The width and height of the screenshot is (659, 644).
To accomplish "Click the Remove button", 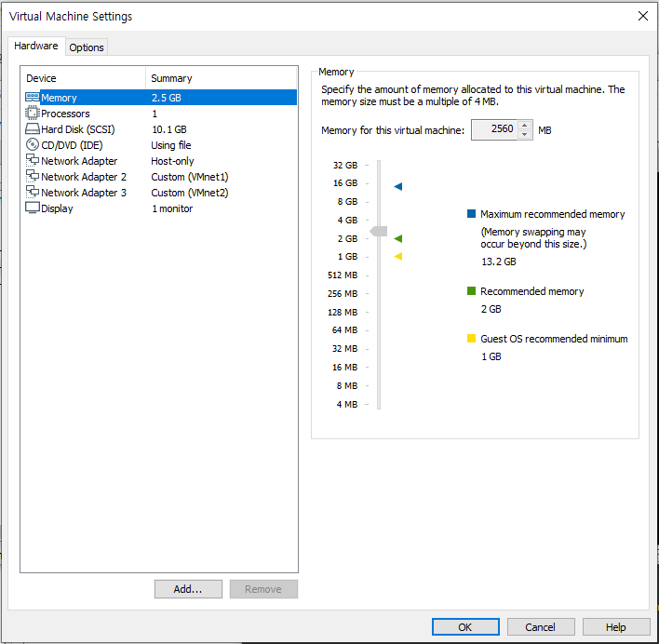I will (x=263, y=589).
